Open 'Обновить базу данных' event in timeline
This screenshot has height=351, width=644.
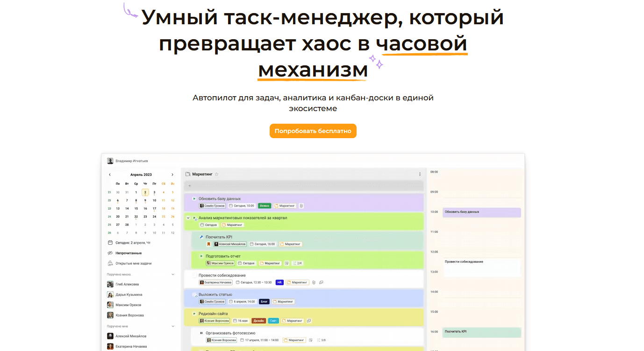click(x=482, y=212)
